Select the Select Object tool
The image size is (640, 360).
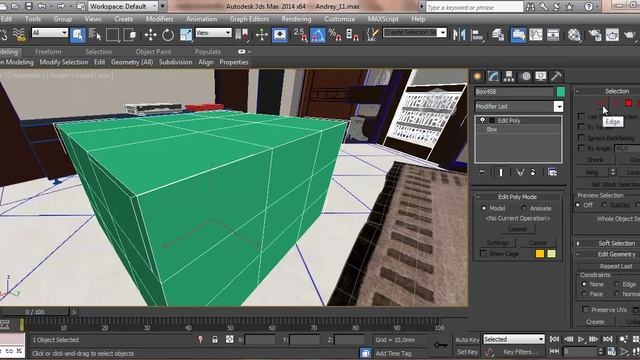(77, 35)
